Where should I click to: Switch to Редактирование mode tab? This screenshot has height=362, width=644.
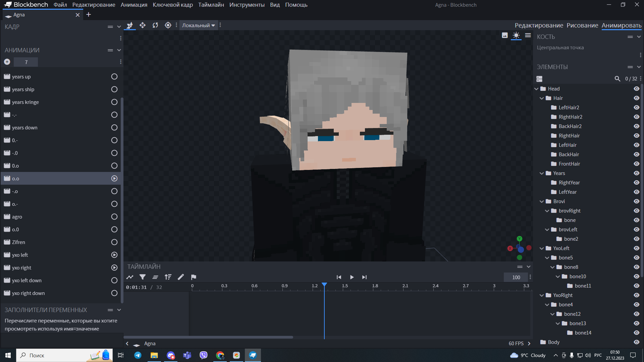tap(539, 25)
